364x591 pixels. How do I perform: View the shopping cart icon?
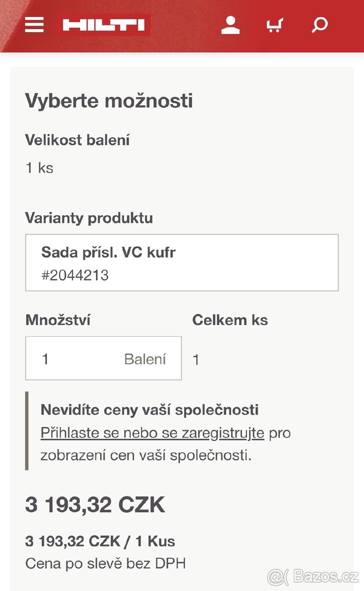tap(274, 25)
